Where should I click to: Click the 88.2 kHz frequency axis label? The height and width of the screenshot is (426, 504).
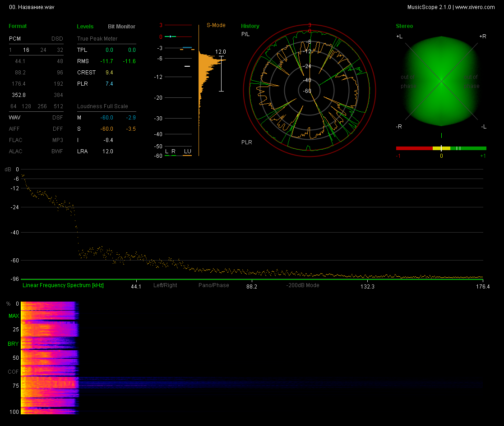pos(252,287)
